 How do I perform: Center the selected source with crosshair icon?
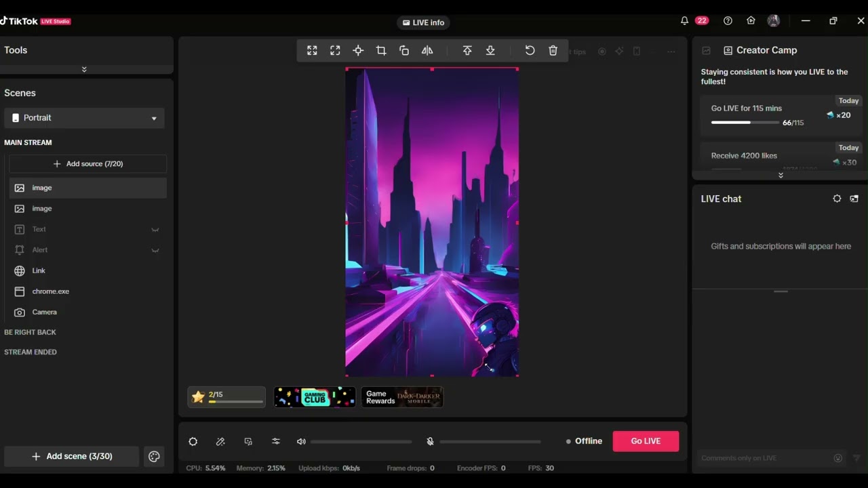coord(358,51)
